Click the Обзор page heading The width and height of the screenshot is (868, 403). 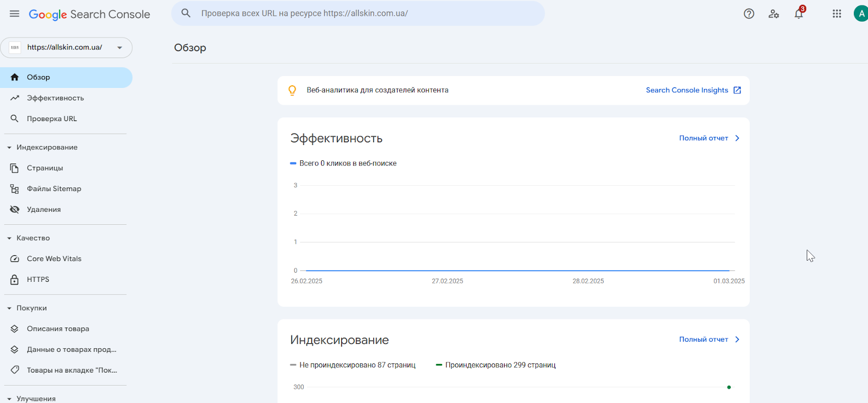[x=190, y=48]
